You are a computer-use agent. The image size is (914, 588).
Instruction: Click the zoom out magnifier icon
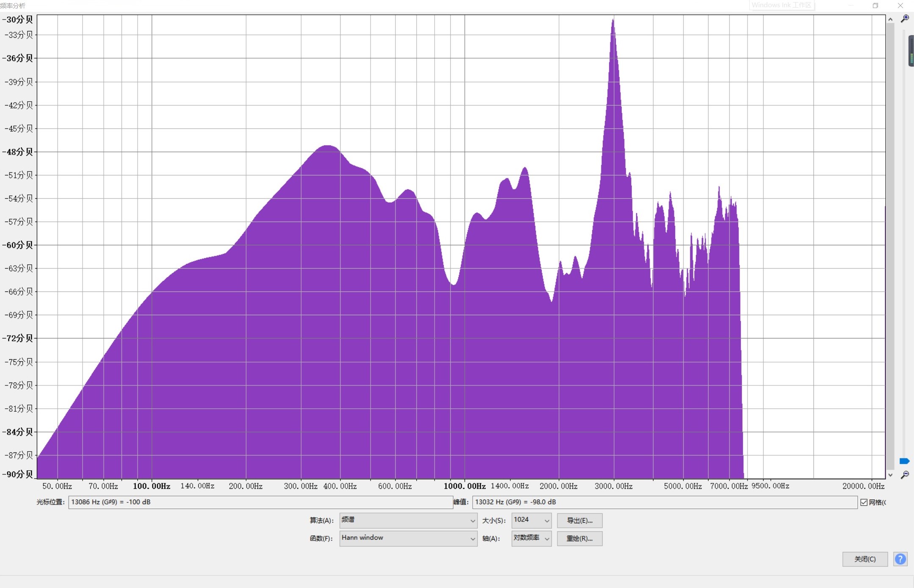(x=905, y=475)
